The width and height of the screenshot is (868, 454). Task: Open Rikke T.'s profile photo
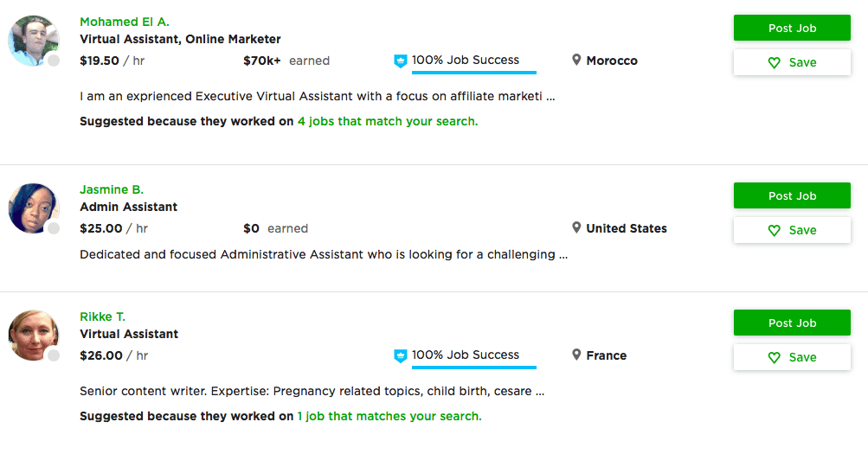[x=33, y=336]
